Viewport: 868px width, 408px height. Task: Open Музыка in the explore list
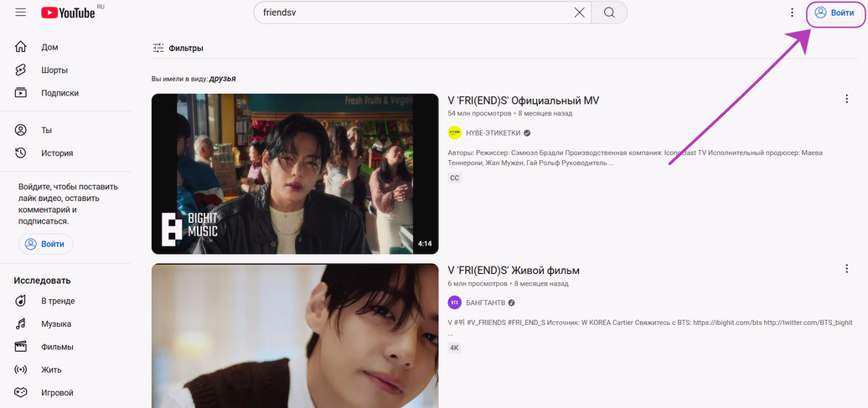56,324
